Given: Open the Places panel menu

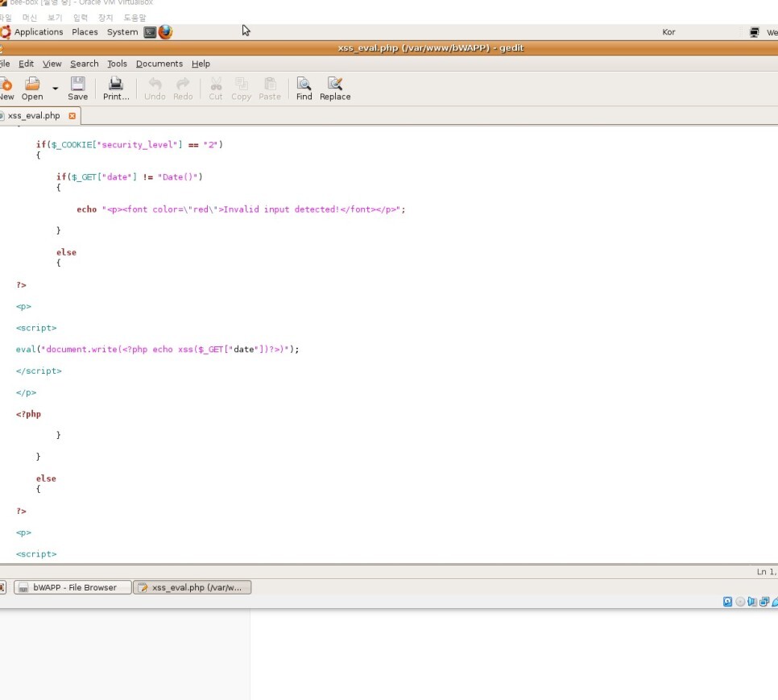Looking at the screenshot, I should 85,31.
